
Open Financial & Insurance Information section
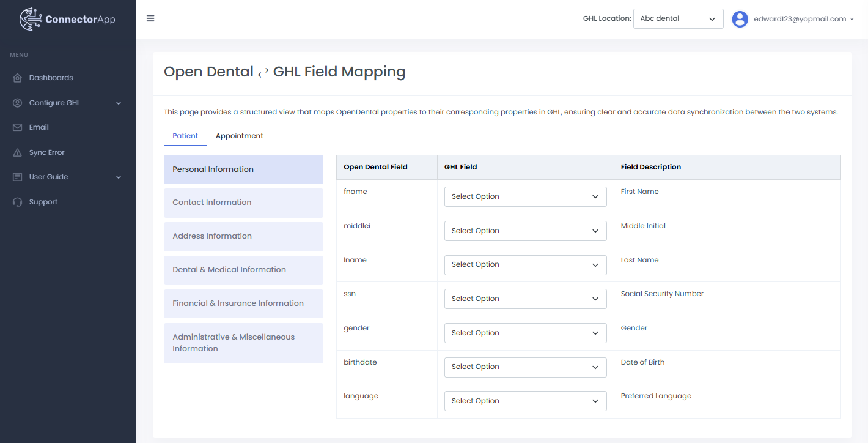click(x=243, y=303)
